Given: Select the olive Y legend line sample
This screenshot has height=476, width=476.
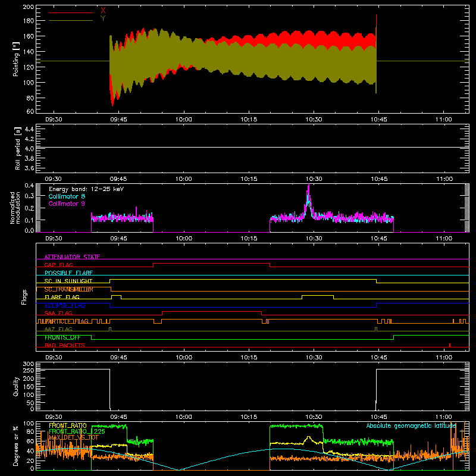Looking at the screenshot, I should (x=71, y=21).
